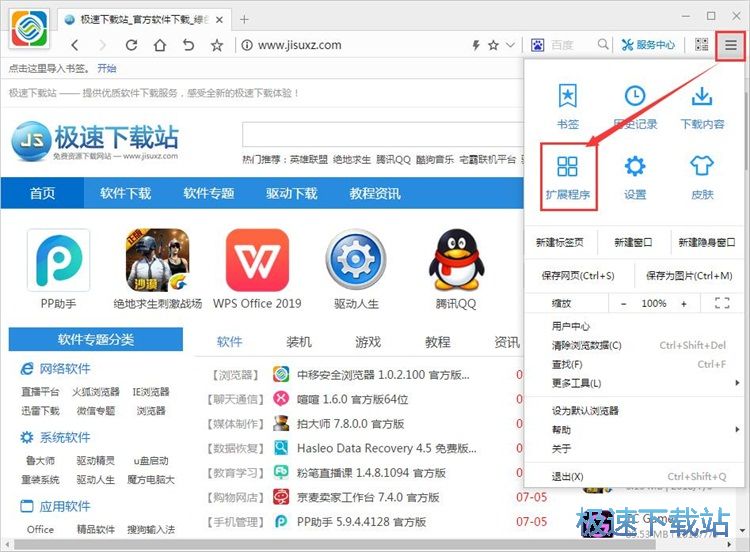Click 鲁大师 category link
The width and height of the screenshot is (750, 552).
(40, 461)
